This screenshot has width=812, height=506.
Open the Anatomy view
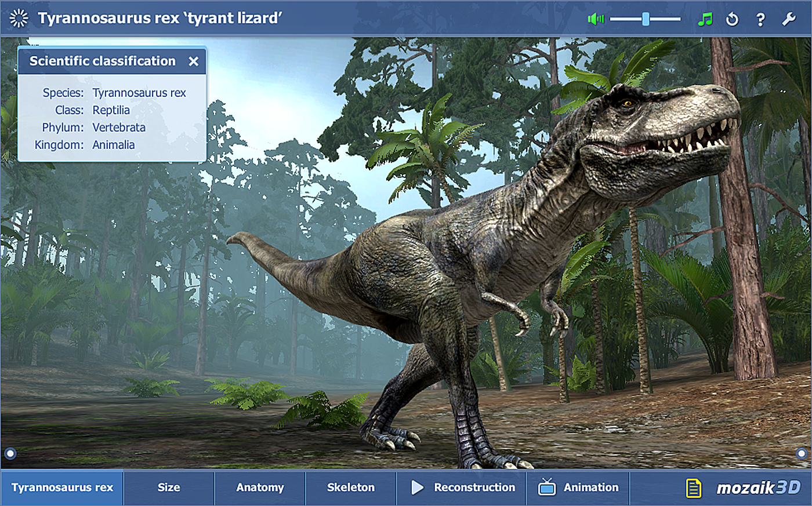click(260, 487)
